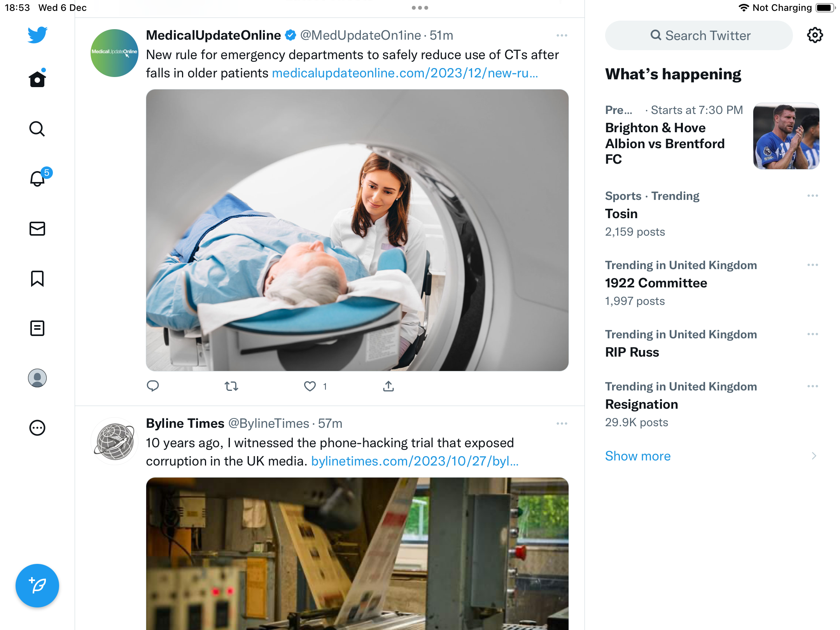Open options for RIP Russ trend
840x630 pixels.
[812, 334]
